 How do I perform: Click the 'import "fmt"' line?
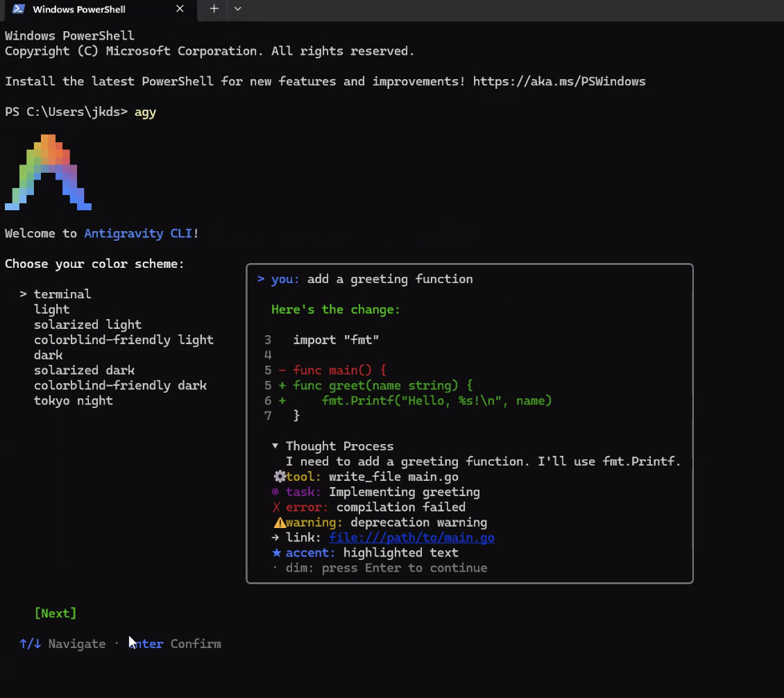336,340
